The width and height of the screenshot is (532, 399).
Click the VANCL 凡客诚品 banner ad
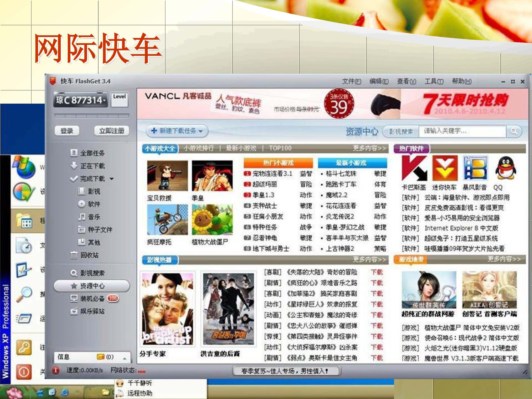(333, 104)
